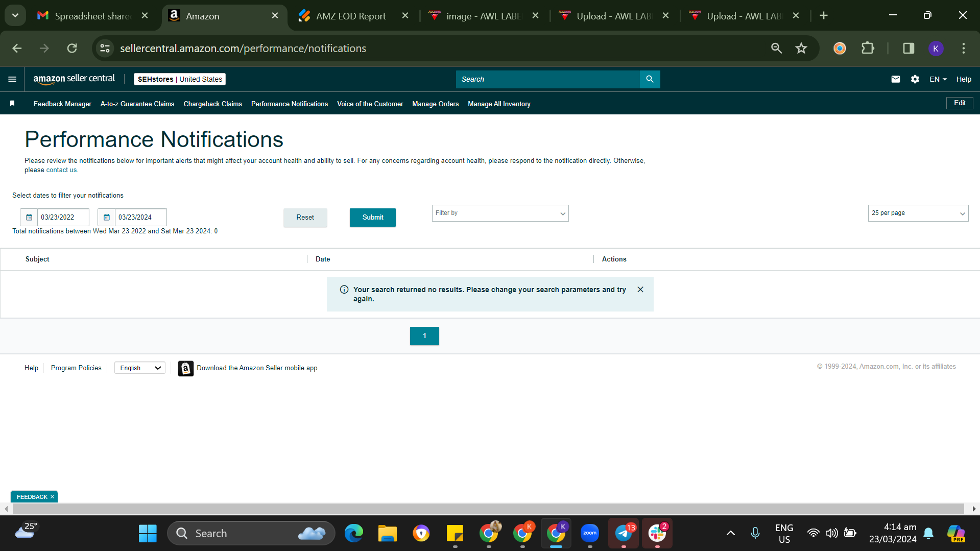The width and height of the screenshot is (980, 551).
Task: Click the horizontal page scrollbar
Action: click(x=488, y=509)
